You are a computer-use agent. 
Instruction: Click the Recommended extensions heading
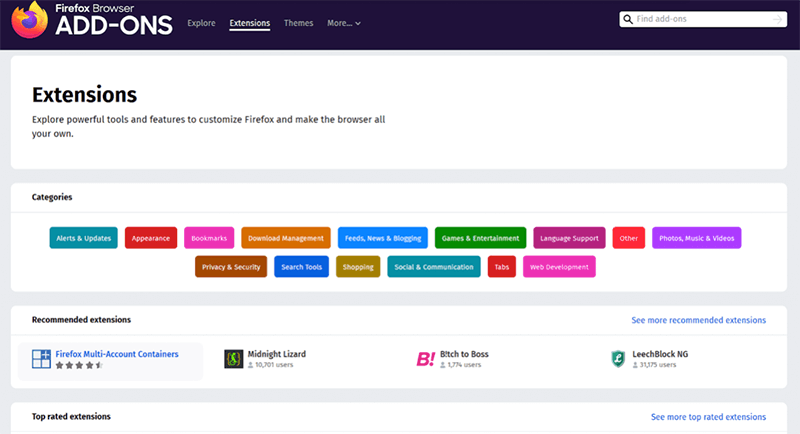coord(81,320)
